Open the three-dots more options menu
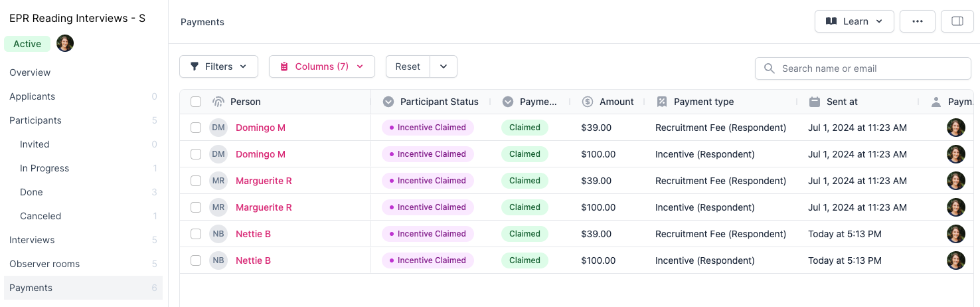 [x=917, y=21]
